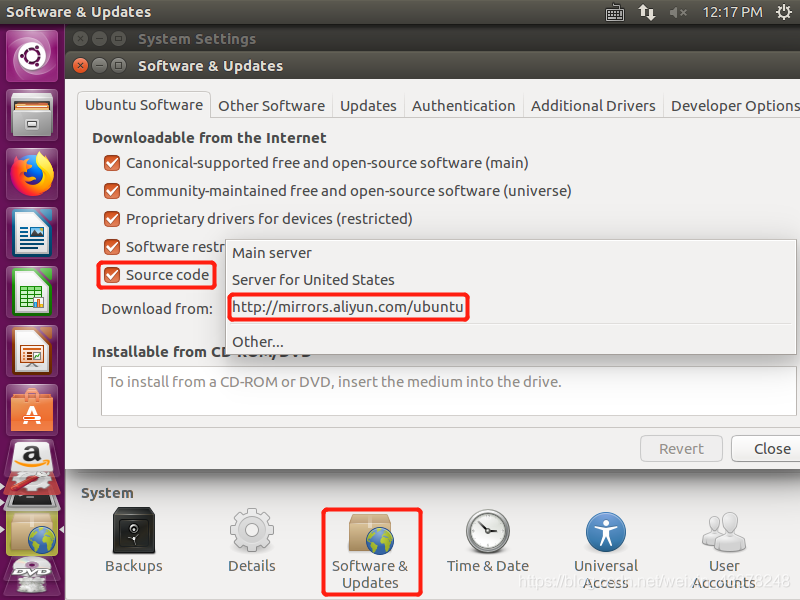Toggle Software restricted (multiverse) checkbox
This screenshot has height=600, width=800.
point(112,247)
